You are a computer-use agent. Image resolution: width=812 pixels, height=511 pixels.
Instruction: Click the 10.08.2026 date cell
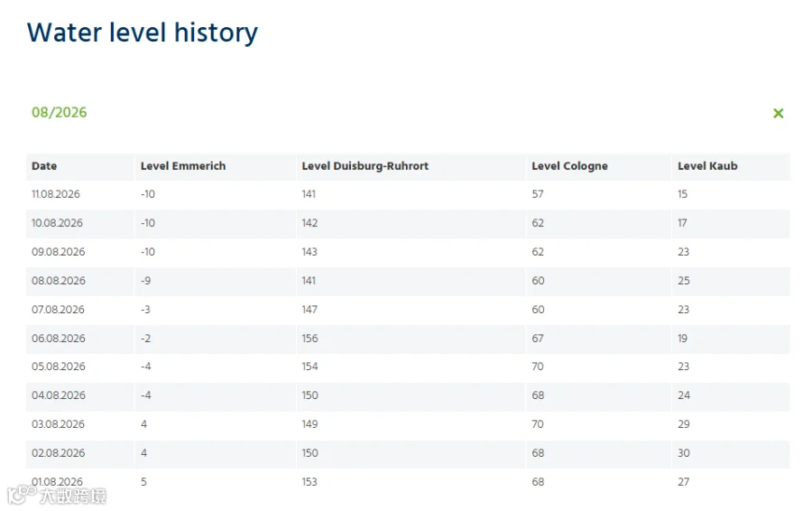pos(57,223)
